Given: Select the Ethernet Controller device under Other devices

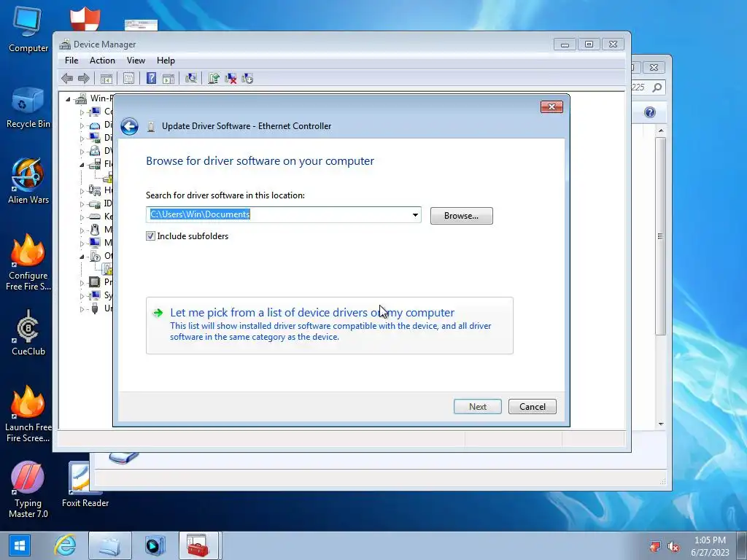Looking at the screenshot, I should click(x=108, y=270).
